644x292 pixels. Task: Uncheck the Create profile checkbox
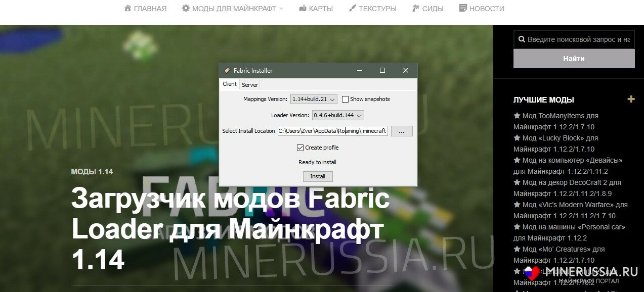300,148
